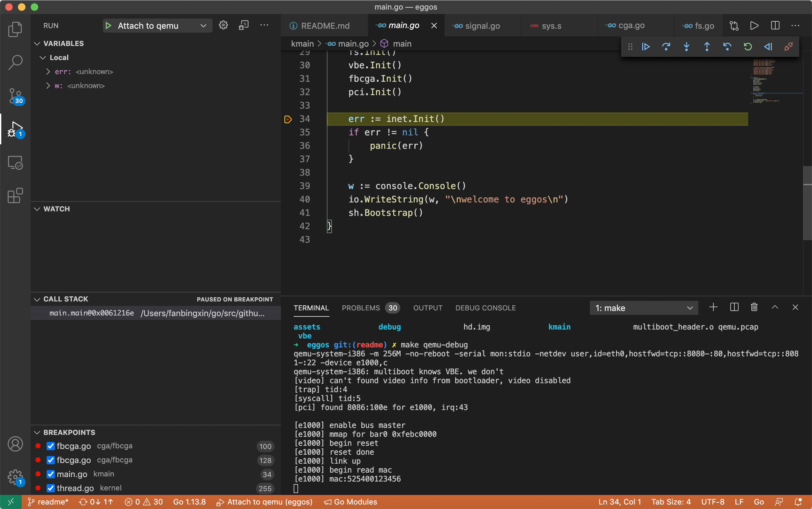The width and height of the screenshot is (812, 509).
Task: Click Step Over in debug toolbar
Action: point(666,46)
